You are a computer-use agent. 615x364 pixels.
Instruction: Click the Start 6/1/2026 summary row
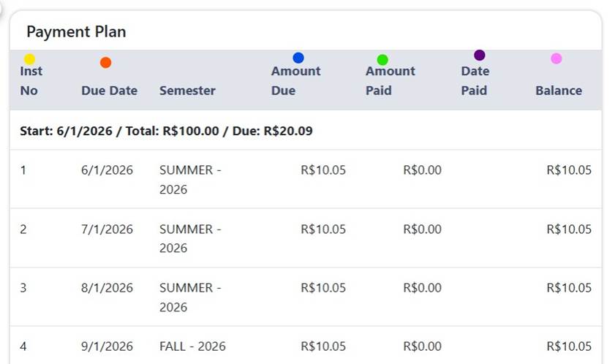click(x=306, y=131)
